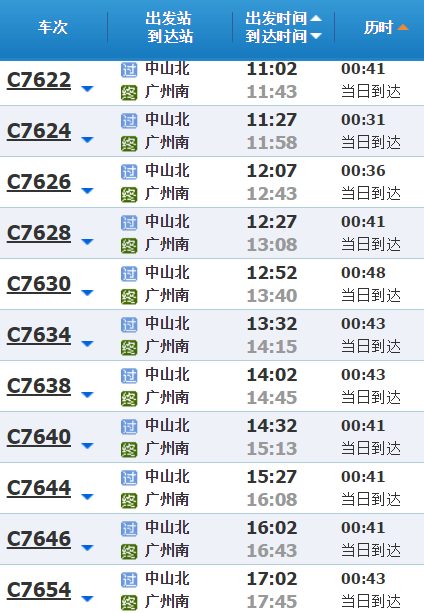The height and width of the screenshot is (613, 424).
Task: Click the 终 icon for train C7646
Action: click(x=129, y=551)
